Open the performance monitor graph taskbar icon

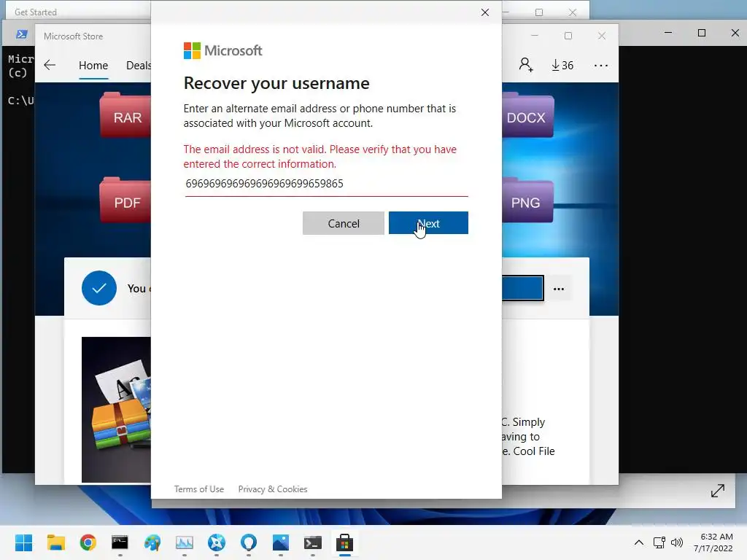pyautogui.click(x=185, y=542)
